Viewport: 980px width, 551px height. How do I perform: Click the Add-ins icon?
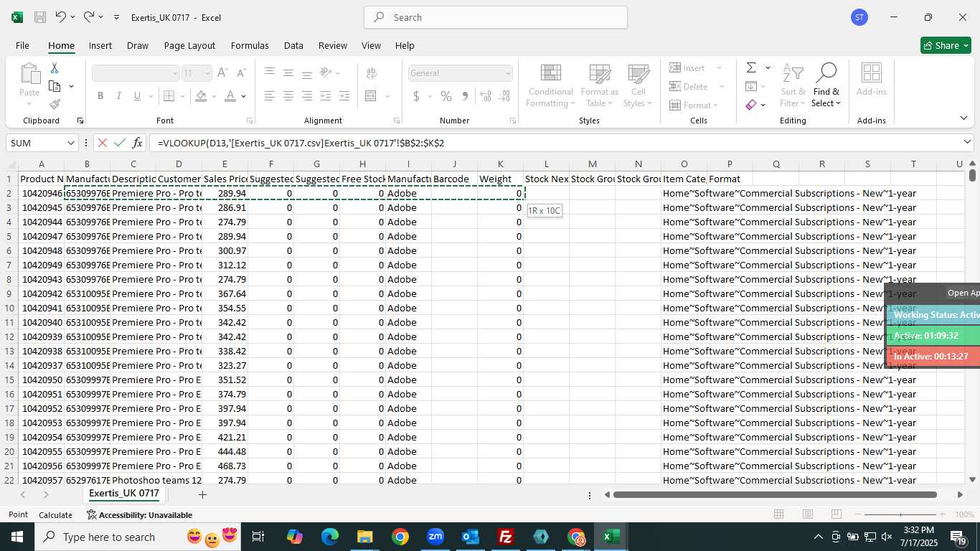(x=872, y=80)
